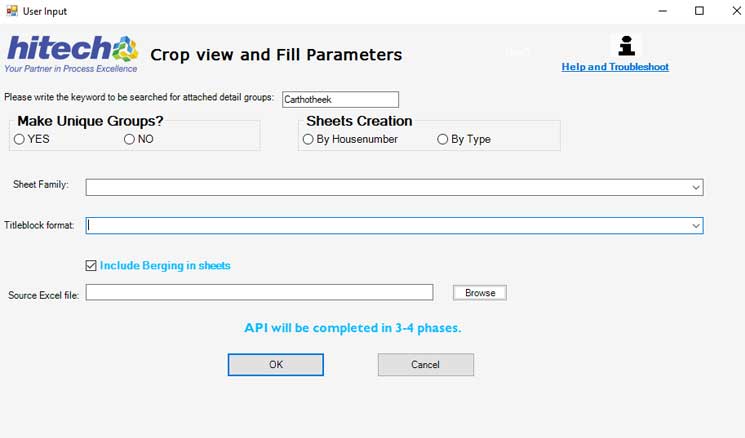Confirm with the OK button
This screenshot has height=438, width=745.
pyautogui.click(x=275, y=365)
